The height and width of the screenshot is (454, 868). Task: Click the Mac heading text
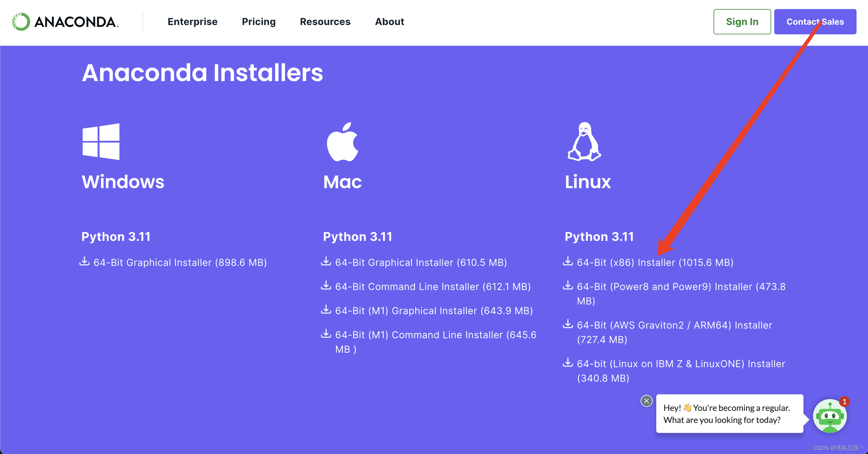(x=342, y=182)
